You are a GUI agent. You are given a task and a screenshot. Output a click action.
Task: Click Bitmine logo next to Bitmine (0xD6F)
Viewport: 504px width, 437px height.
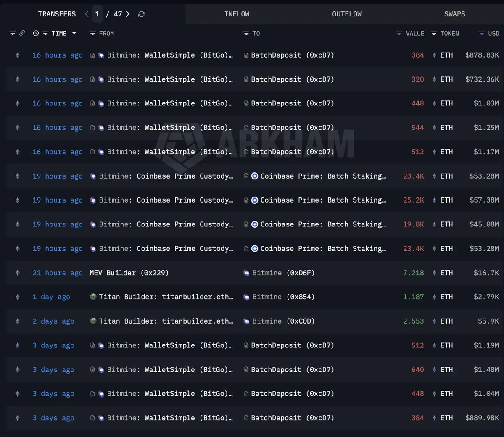247,273
